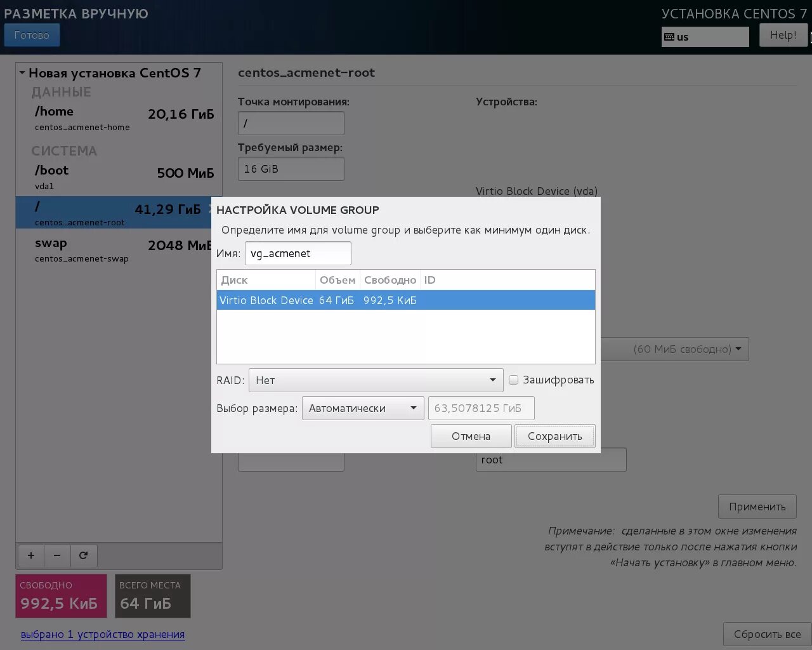Screen dimensions: 812x650
Task: Click the Готово button
Action: 32,35
